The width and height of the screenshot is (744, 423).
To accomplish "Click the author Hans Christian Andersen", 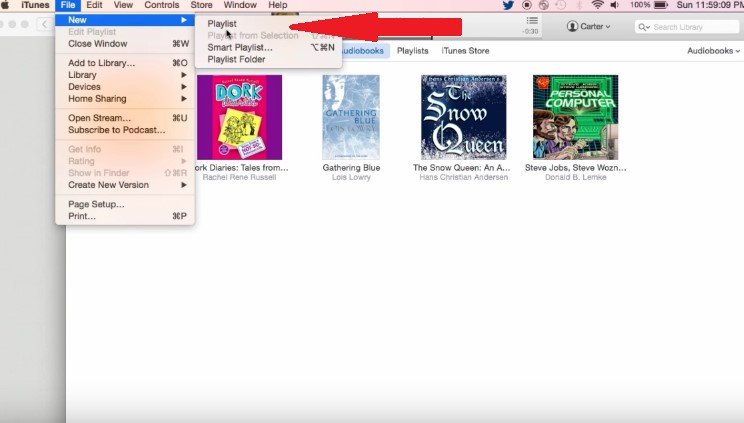I will point(464,178).
